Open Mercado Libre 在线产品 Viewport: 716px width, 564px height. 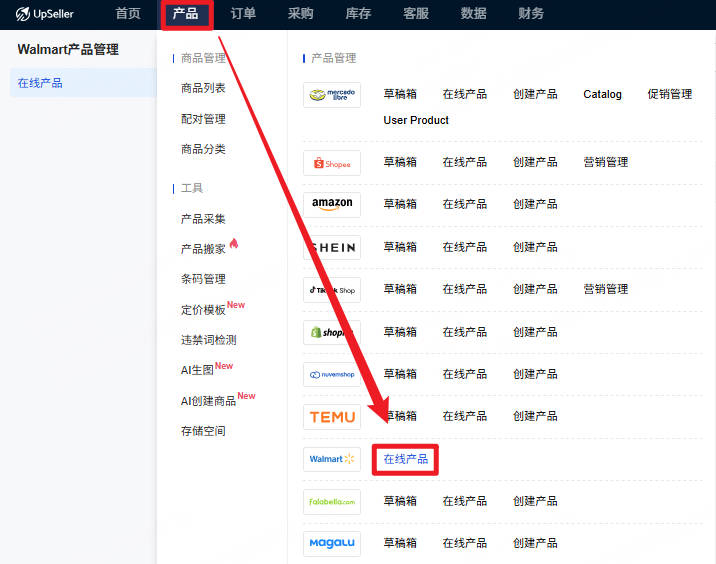464,95
